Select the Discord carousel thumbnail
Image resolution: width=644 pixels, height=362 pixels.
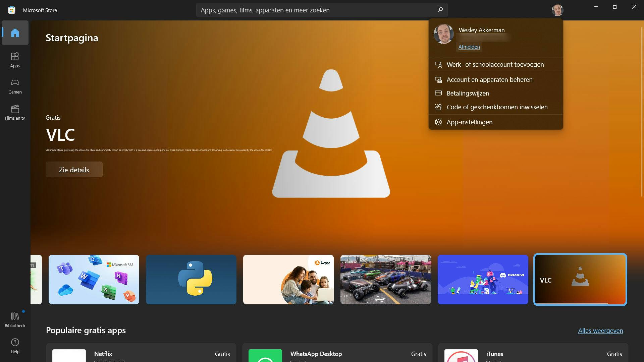483,280
